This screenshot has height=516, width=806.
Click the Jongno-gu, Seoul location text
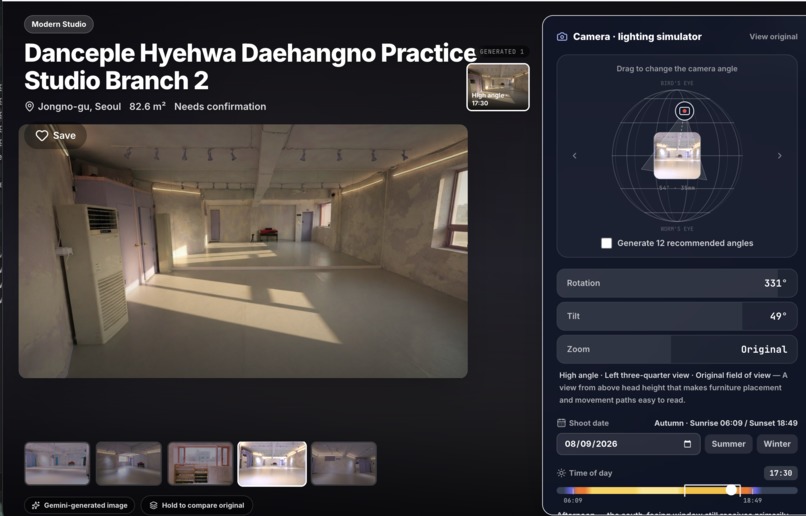click(80, 106)
